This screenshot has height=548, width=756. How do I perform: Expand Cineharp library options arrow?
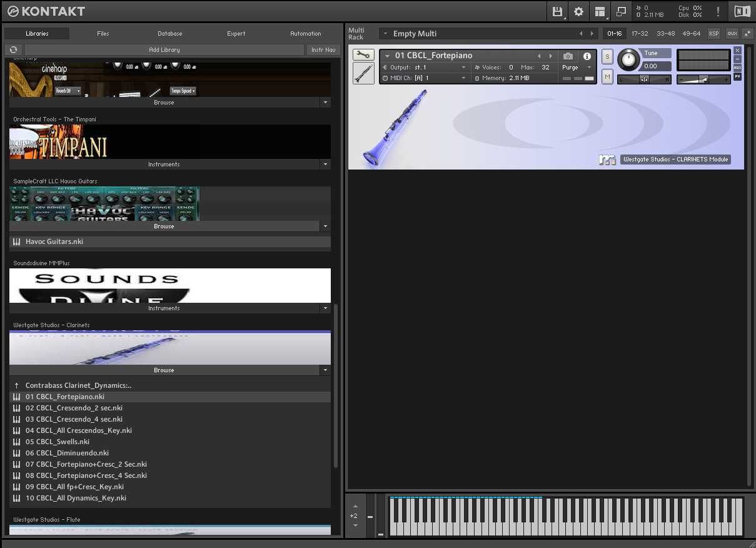pos(325,103)
